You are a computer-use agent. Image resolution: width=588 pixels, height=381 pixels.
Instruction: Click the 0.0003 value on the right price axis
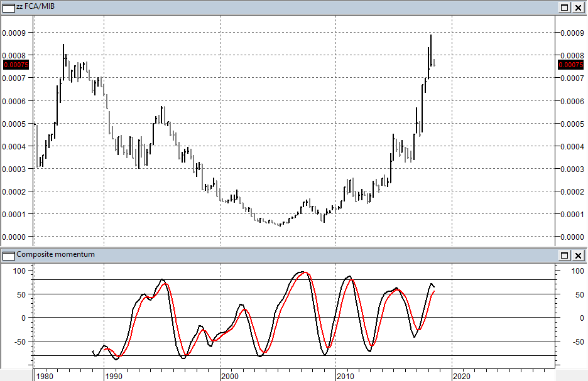point(572,169)
